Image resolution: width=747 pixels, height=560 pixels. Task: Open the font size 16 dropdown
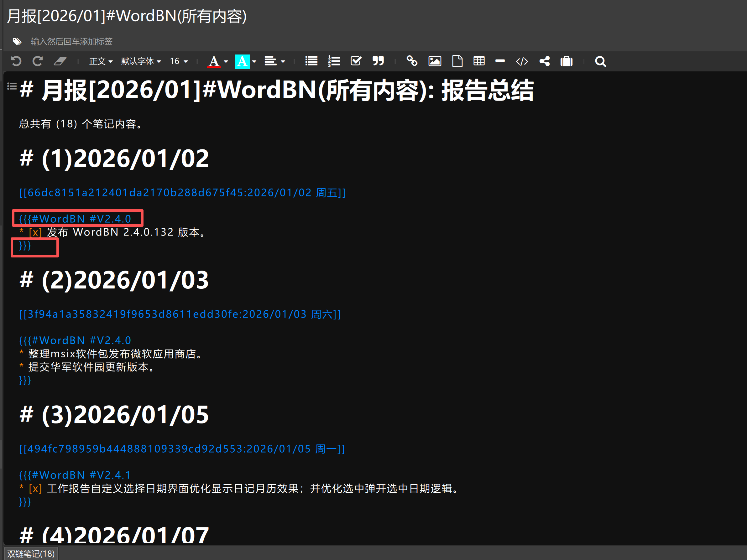pos(179,61)
